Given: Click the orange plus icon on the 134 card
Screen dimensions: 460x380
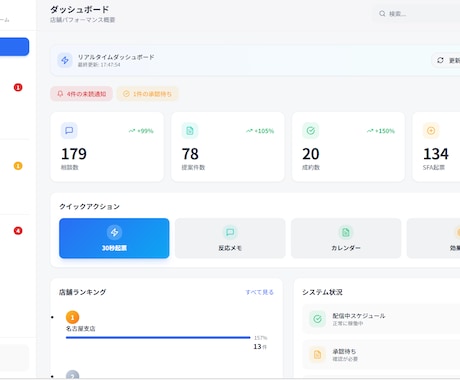Looking at the screenshot, I should coord(431,130).
